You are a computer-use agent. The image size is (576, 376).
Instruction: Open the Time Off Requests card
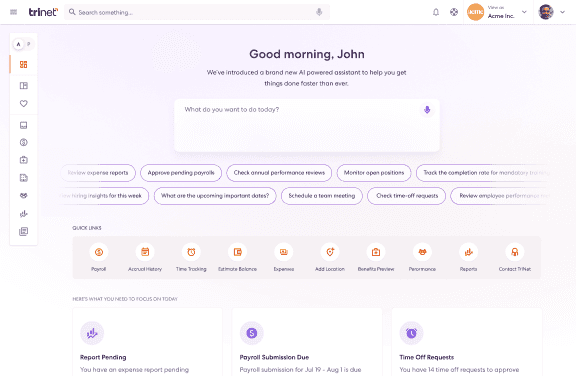click(x=467, y=342)
